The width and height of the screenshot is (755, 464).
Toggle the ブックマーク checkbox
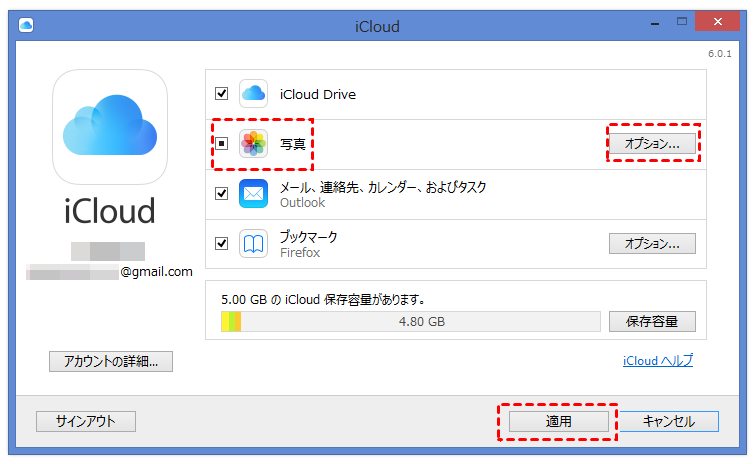click(x=222, y=243)
